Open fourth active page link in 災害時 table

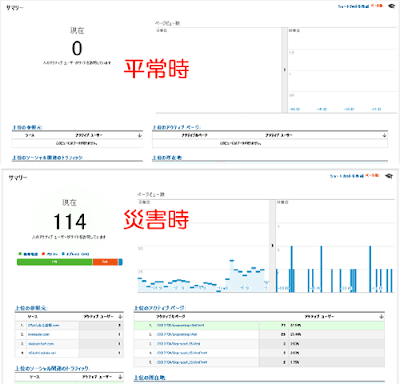[x=182, y=353]
